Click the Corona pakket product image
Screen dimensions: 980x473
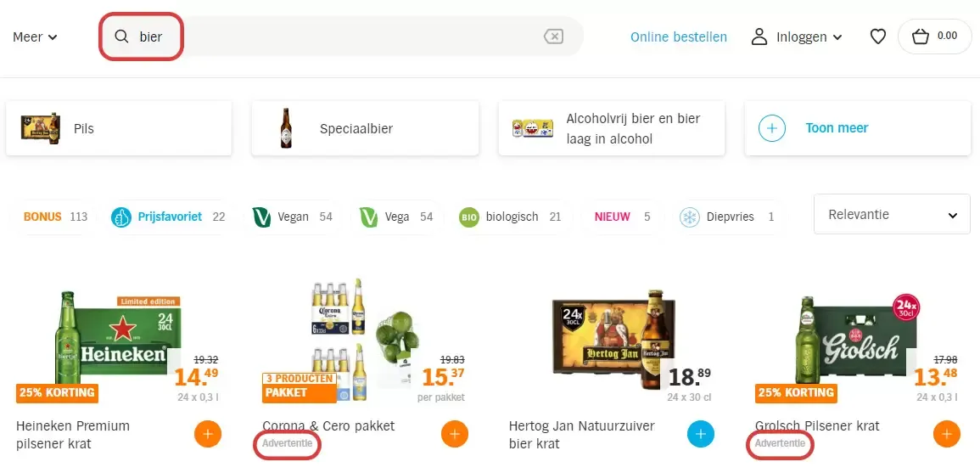coord(364,338)
